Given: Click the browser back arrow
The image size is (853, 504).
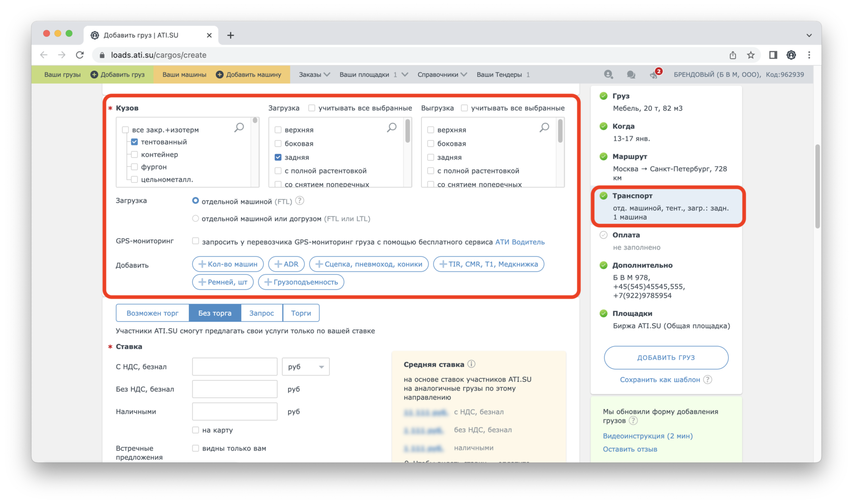Looking at the screenshot, I should click(x=44, y=55).
